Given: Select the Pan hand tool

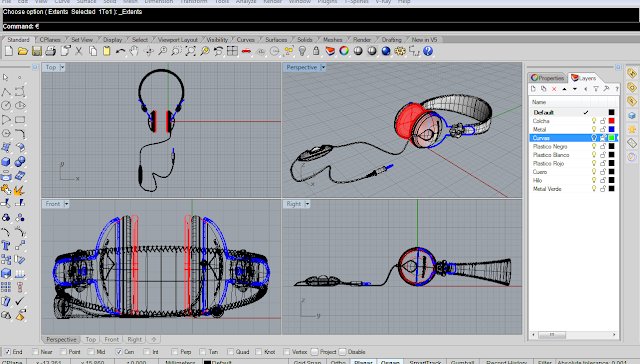Looking at the screenshot, I should 134,51.
